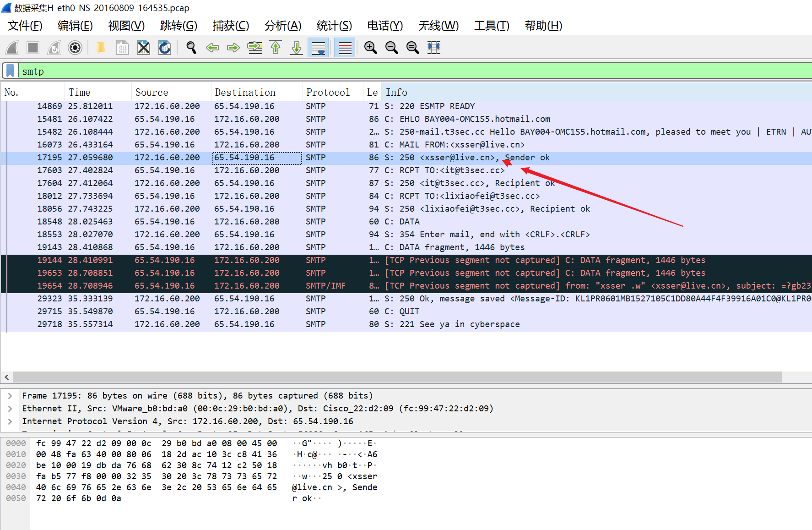812x530 pixels.
Task: Click the packet list horizontal scrollbar
Action: coord(397,377)
